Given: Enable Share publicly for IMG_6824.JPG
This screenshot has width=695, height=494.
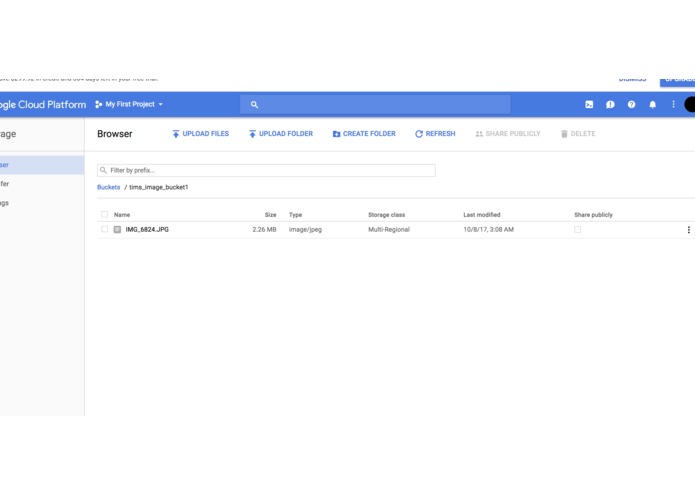Looking at the screenshot, I should click(577, 229).
